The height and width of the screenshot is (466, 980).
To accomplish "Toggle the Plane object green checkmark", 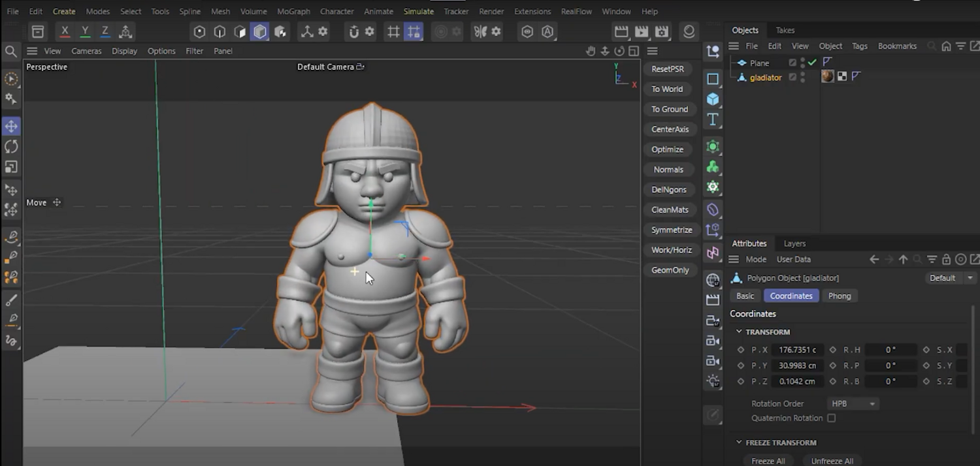I will click(812, 63).
